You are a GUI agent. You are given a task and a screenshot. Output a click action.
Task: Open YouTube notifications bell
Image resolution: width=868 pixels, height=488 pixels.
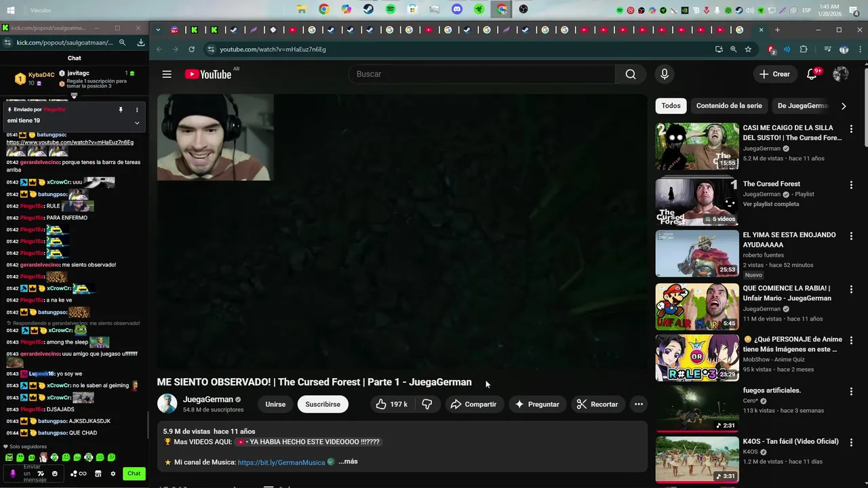812,74
